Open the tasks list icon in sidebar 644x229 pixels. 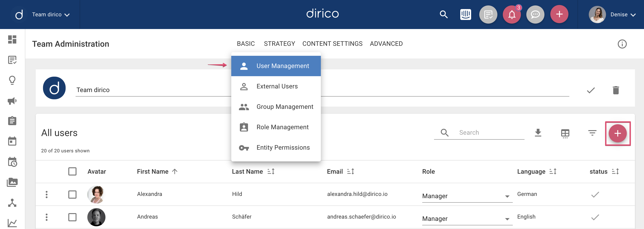pos(12,60)
